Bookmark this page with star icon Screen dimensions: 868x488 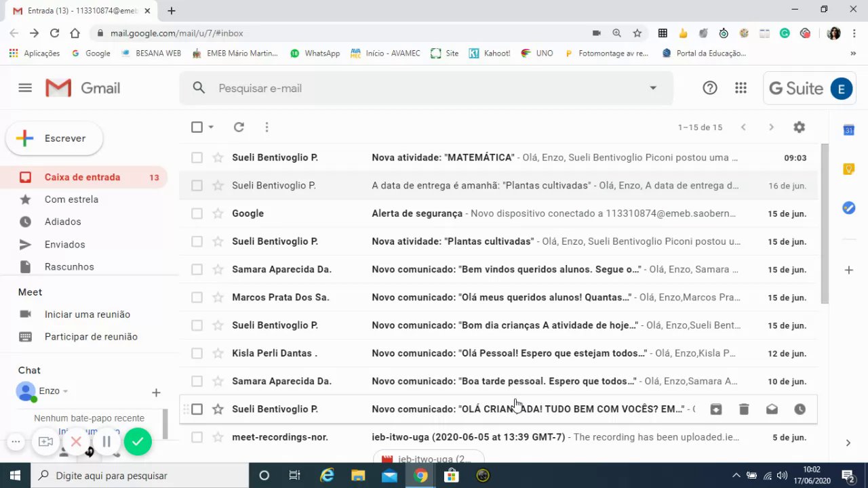coord(637,33)
